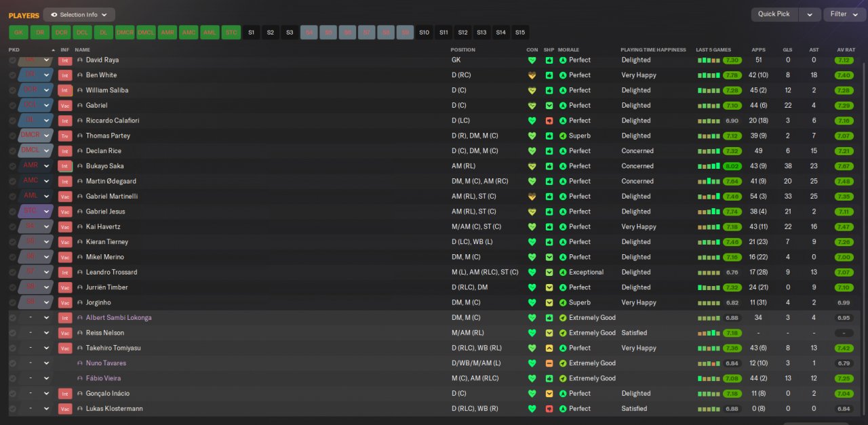Image resolution: width=868 pixels, height=425 pixels.
Task: Click Reiss Nelson's Extremely Good morale icon
Action: coord(563,333)
